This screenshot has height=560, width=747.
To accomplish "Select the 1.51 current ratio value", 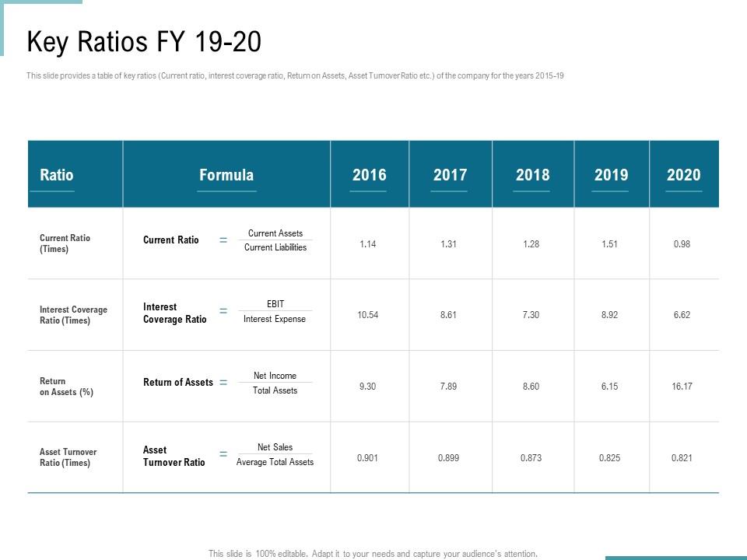I will coord(610,243).
